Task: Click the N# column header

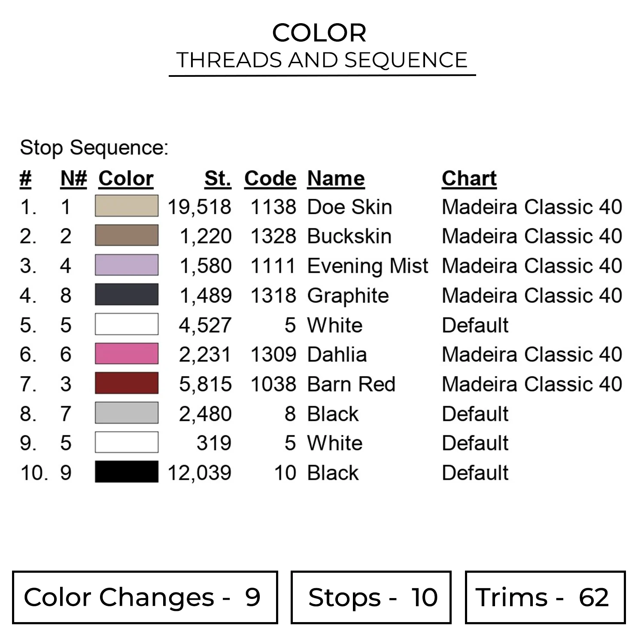Action: click(x=73, y=179)
